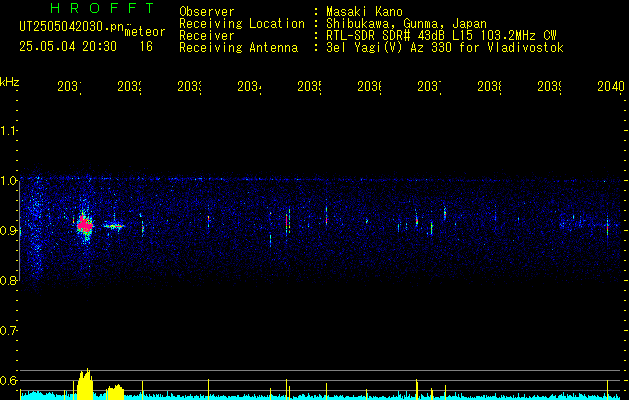Click the 'Observer' field label

(x=207, y=11)
